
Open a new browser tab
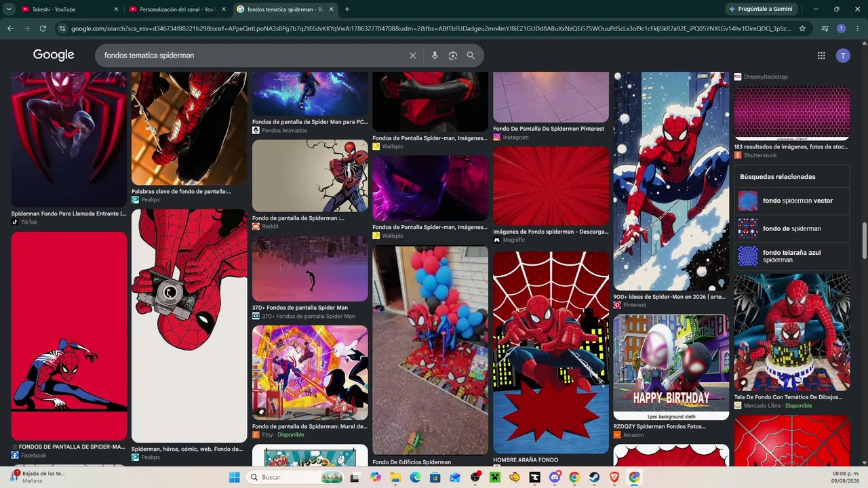347,9
